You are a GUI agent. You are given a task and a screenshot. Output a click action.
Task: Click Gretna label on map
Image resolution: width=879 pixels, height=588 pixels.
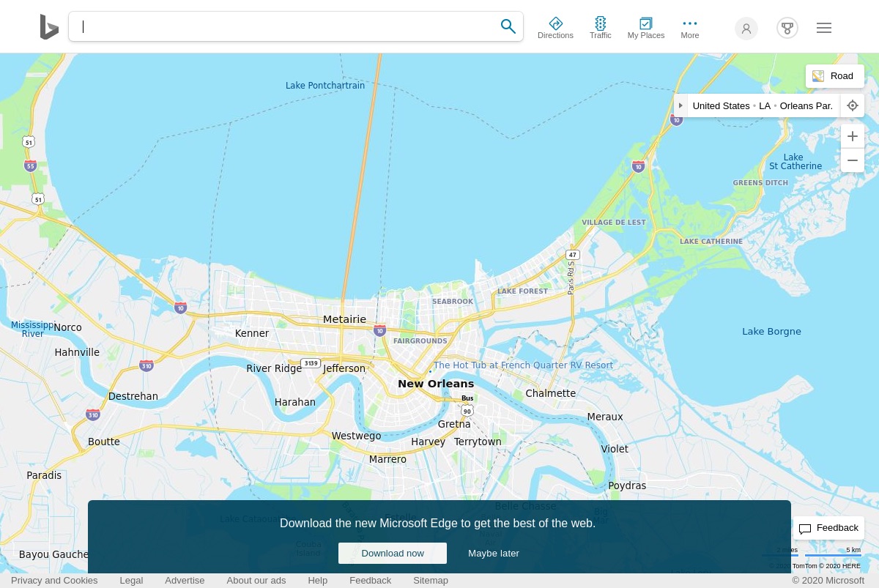454,424
